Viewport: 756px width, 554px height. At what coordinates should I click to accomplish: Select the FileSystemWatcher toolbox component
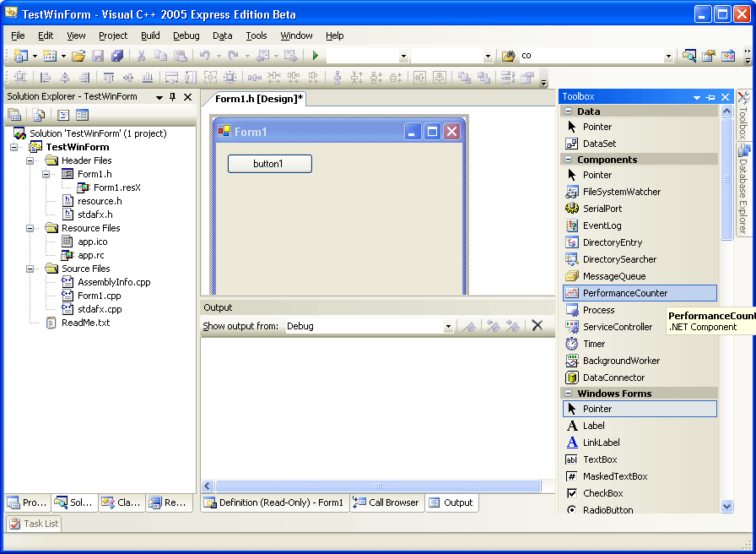(x=640, y=192)
